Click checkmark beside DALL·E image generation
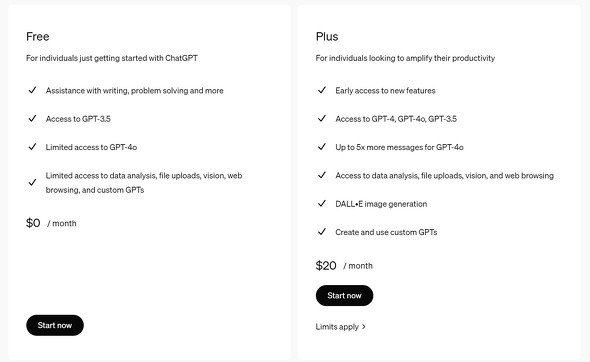Screen dimensions: 590x362 322,204
